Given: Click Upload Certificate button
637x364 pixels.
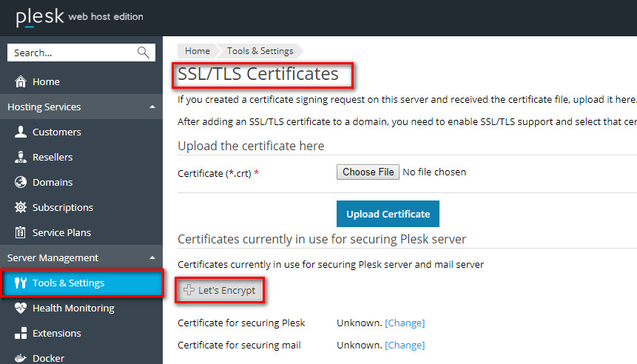Looking at the screenshot, I should click(388, 214).
